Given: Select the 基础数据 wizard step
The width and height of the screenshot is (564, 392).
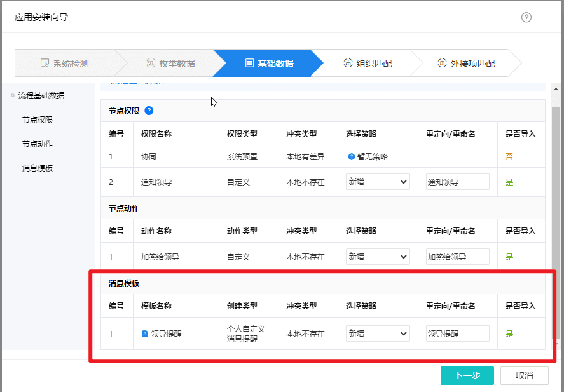Looking at the screenshot, I should coord(269,64).
